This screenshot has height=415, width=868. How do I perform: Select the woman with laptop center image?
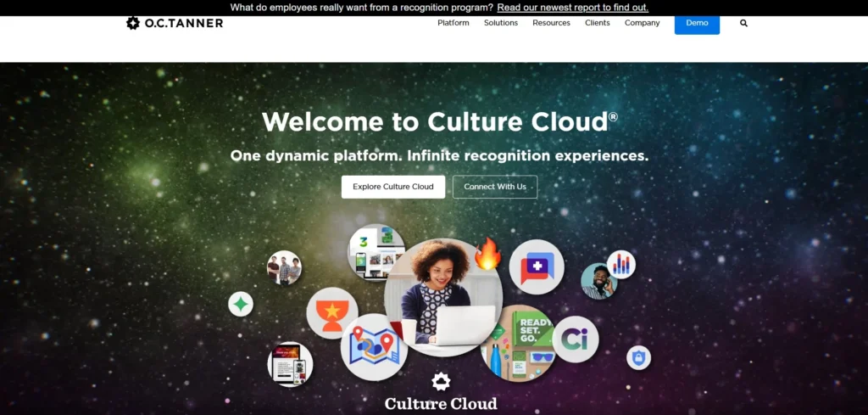click(x=443, y=298)
